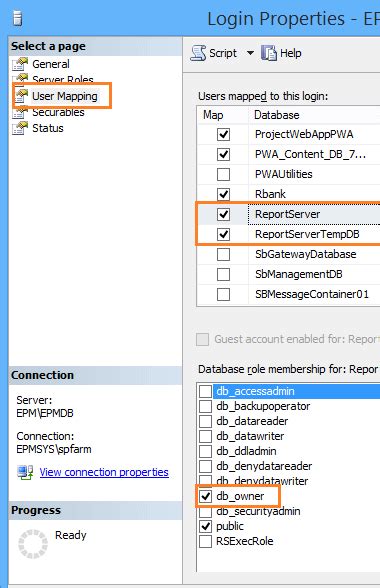The height and width of the screenshot is (588, 380).
Task: Uncheck the PWA_Content_DB_7 map checkbox
Action: [224, 154]
